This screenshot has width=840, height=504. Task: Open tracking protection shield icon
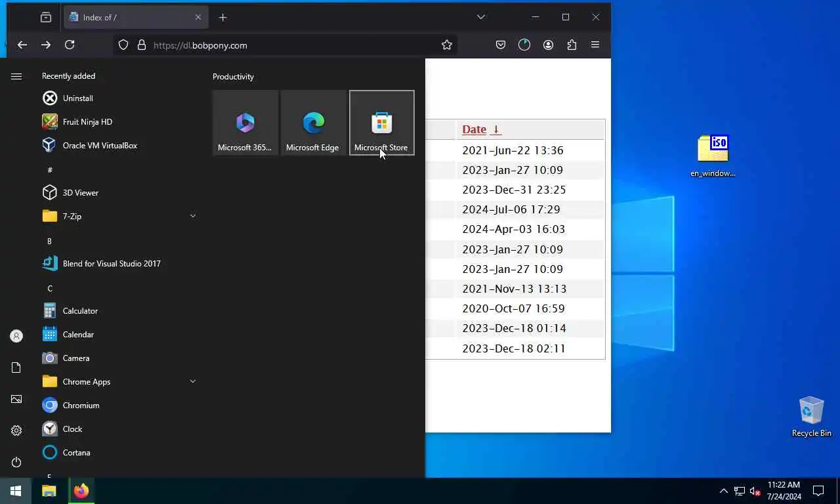[x=123, y=45]
